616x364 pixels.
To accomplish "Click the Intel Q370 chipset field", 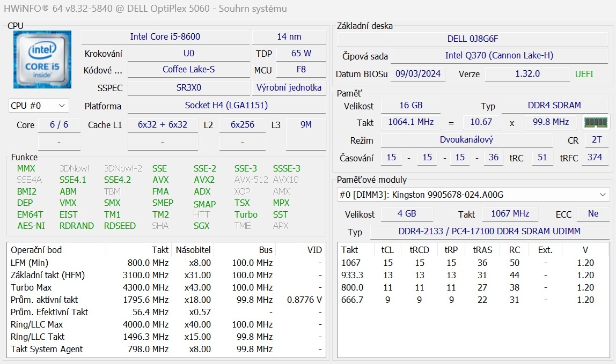I will click(x=498, y=56).
